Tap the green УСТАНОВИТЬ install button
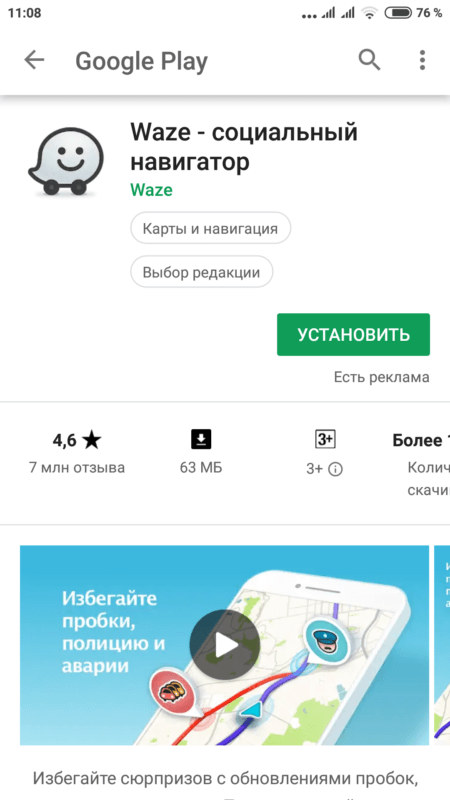 [354, 335]
